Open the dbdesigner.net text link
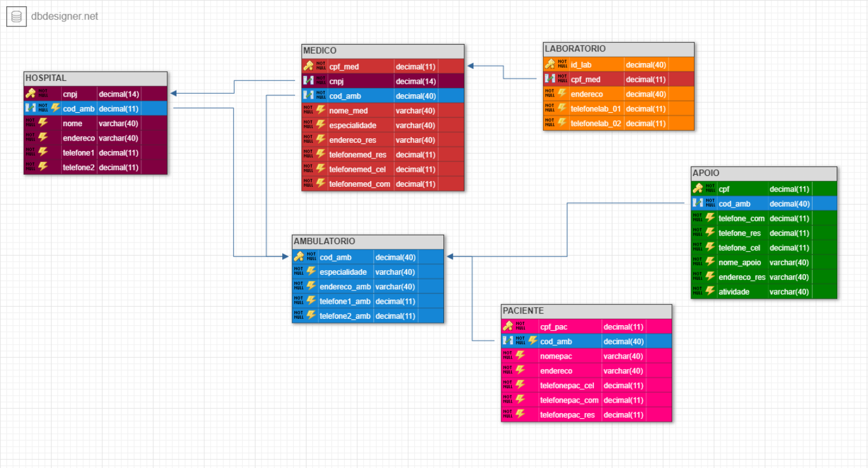The image size is (868, 468). point(64,16)
